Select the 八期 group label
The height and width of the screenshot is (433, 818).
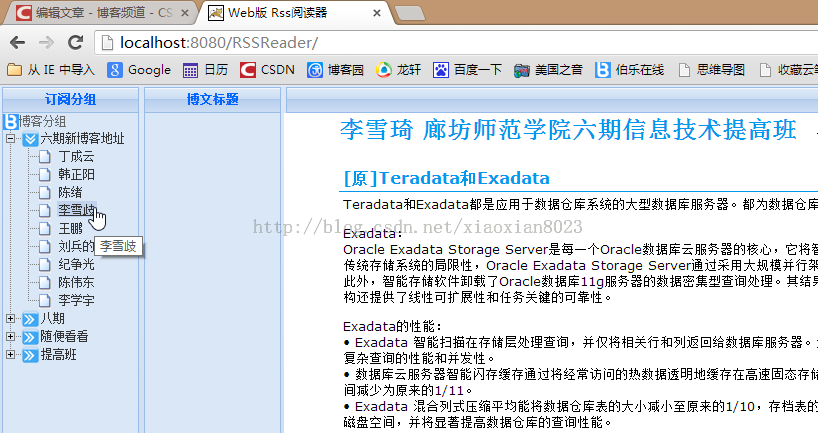coord(53,319)
